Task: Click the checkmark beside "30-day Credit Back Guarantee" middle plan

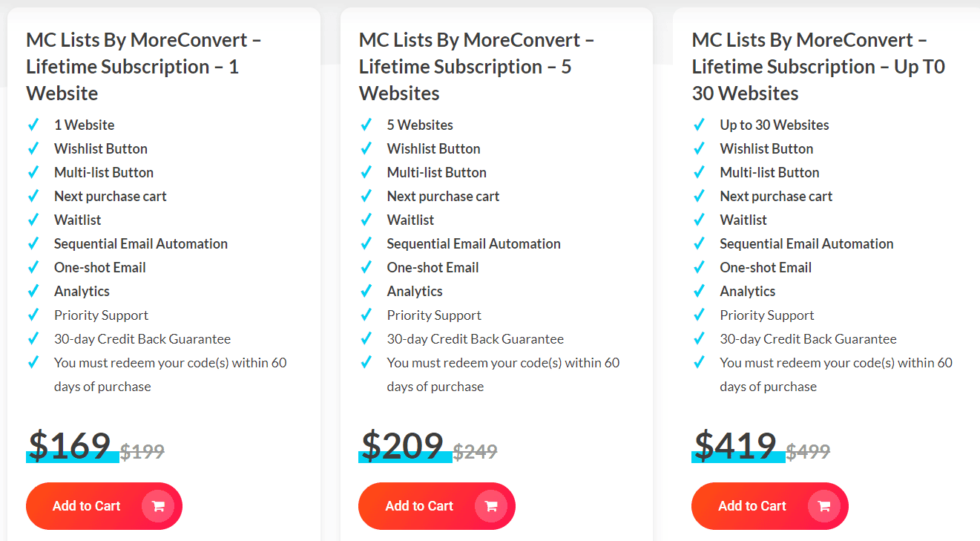Action: tap(366, 338)
